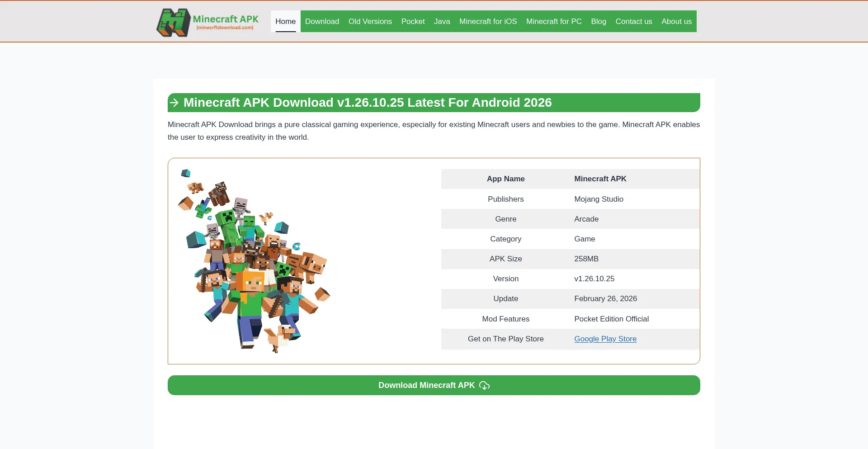This screenshot has height=449, width=868.
Task: Click the arrow icon beside the page heading
Action: 175,103
